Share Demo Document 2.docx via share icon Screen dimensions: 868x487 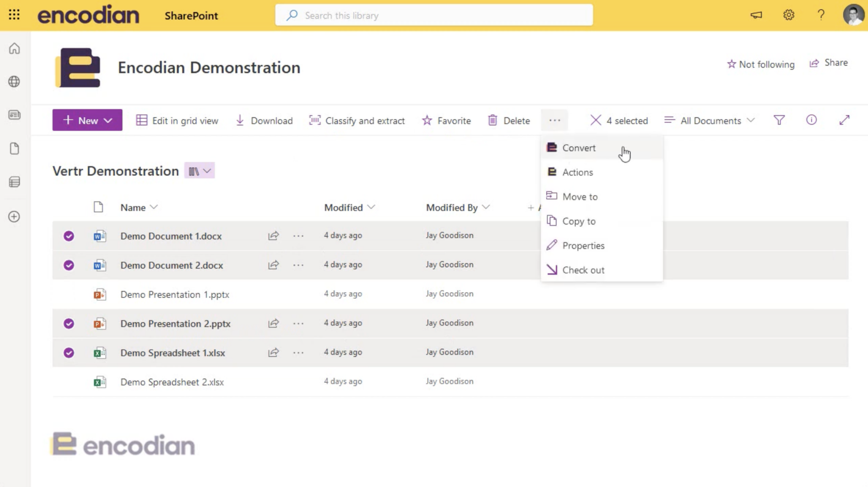(x=273, y=265)
